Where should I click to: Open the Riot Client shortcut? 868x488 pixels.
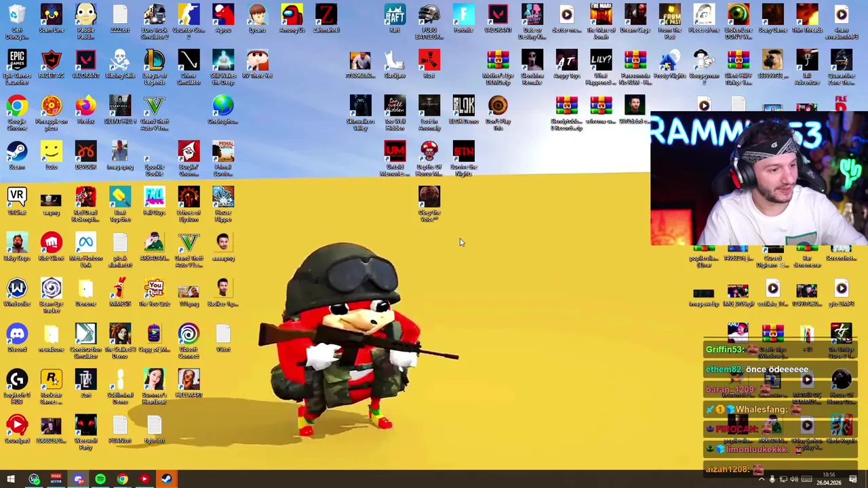click(52, 247)
